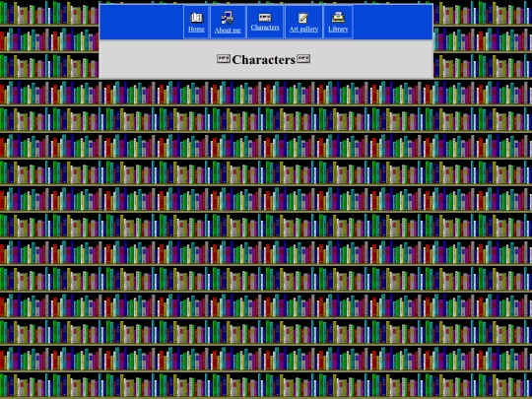Viewport: 532px width, 399px height.
Task: Click the typewriter icon above Library
Action: pyautogui.click(x=338, y=18)
